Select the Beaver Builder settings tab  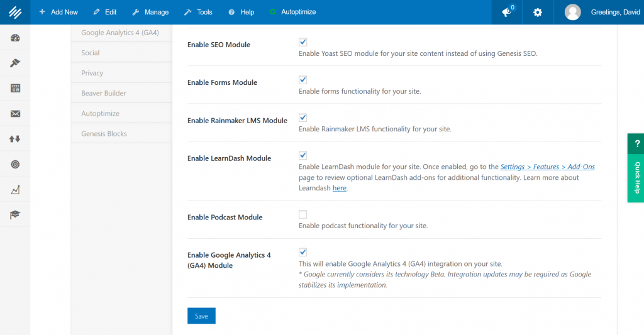(x=104, y=93)
